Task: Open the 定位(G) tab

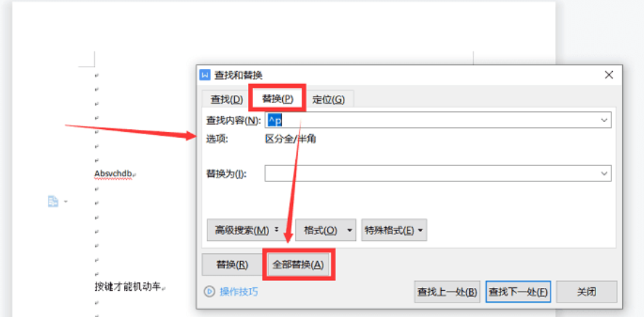Action: click(x=328, y=99)
